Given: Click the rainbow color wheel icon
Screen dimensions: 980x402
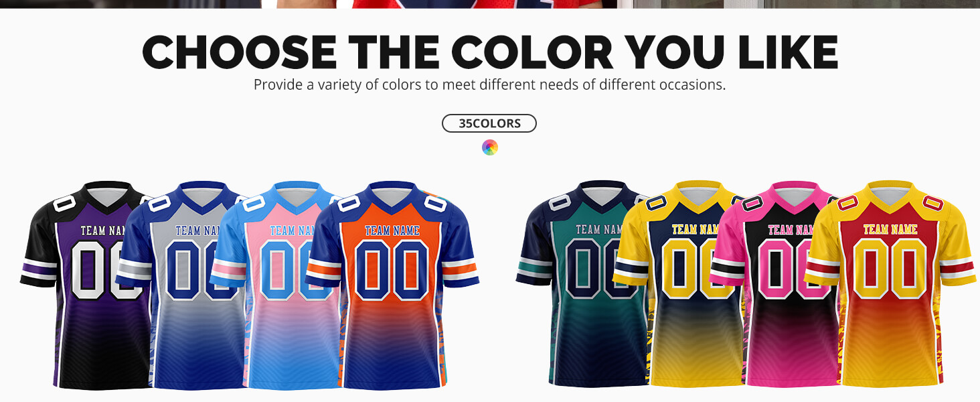Looking at the screenshot, I should click(490, 147).
